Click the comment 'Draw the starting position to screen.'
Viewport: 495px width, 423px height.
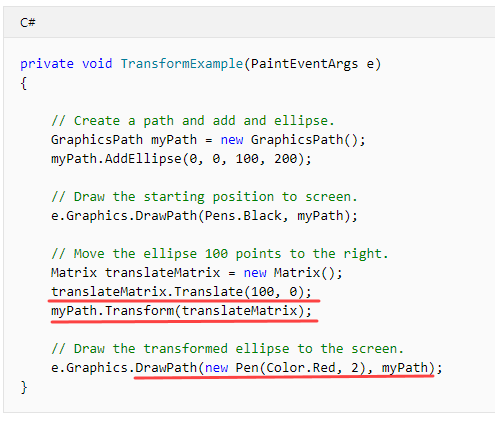coord(204,197)
